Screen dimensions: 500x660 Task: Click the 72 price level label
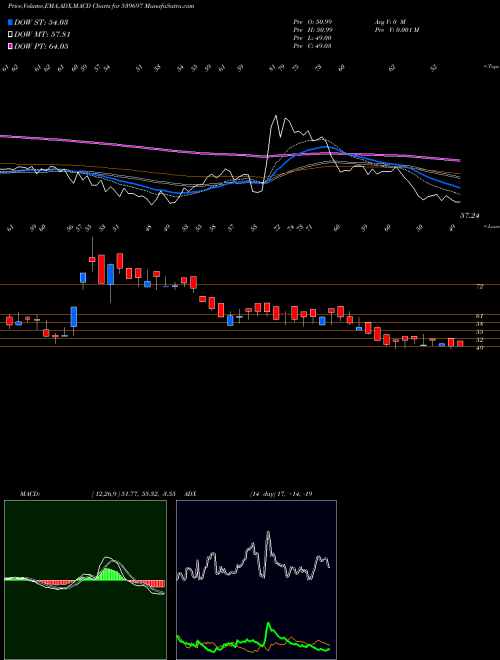point(480,286)
